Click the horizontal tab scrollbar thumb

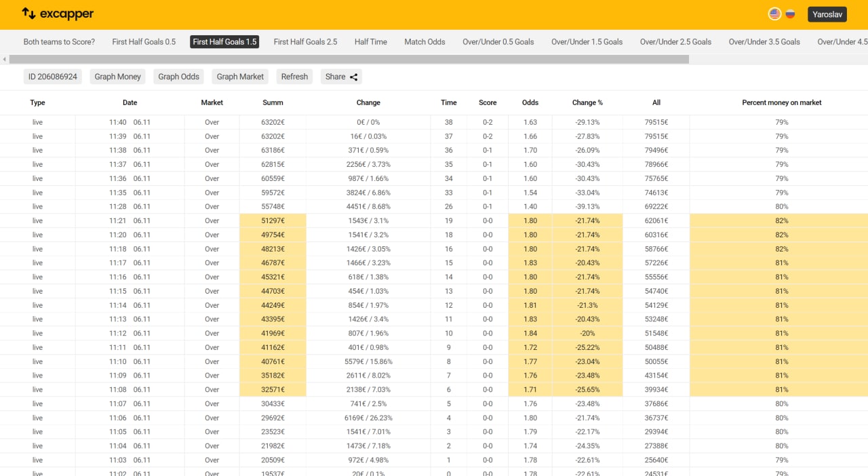[349, 60]
